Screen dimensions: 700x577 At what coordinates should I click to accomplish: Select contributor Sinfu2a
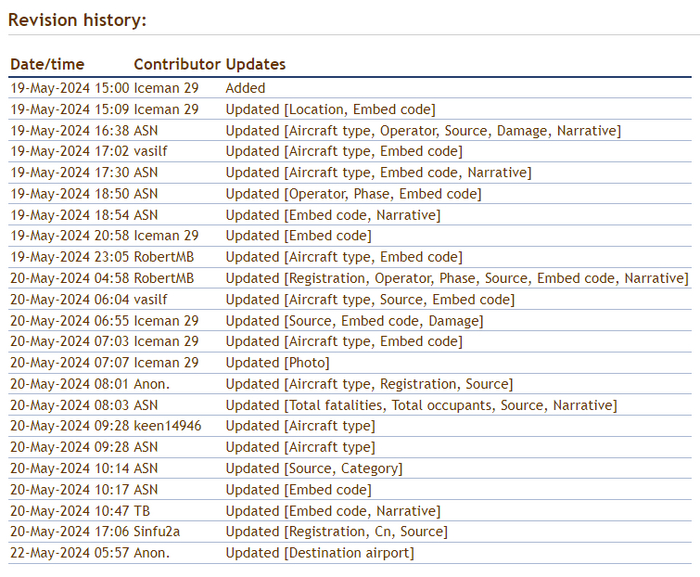pos(163,532)
